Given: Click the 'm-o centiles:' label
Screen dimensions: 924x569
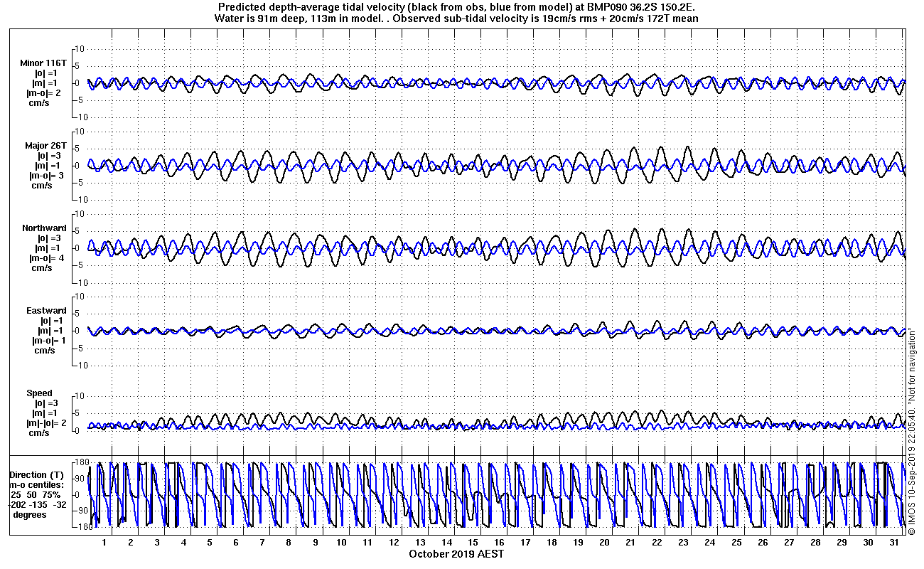Looking at the screenshot, I should [x=36, y=484].
